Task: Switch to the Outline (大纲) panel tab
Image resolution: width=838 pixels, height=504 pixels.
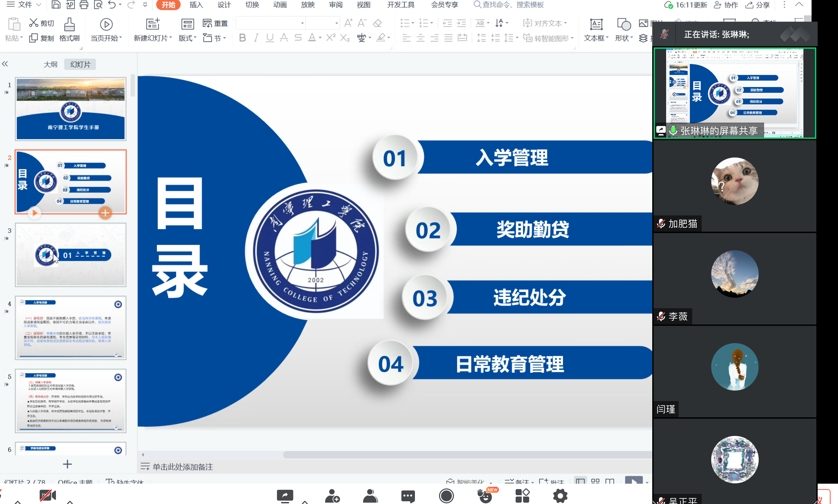Action: point(50,64)
